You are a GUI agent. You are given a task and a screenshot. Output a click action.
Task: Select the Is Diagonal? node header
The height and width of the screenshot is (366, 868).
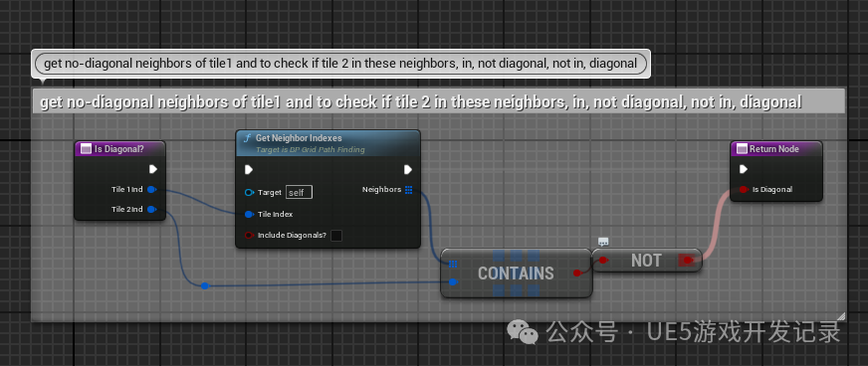(120, 149)
